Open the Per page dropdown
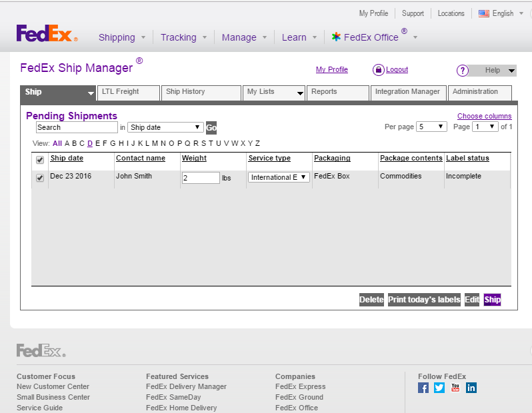The image size is (532, 413). pos(431,127)
